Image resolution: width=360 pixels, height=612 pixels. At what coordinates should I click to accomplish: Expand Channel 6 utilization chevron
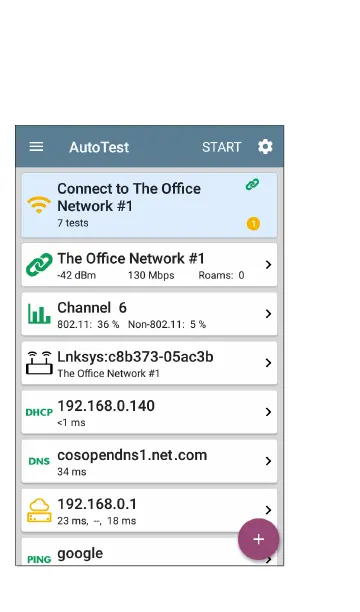268,314
